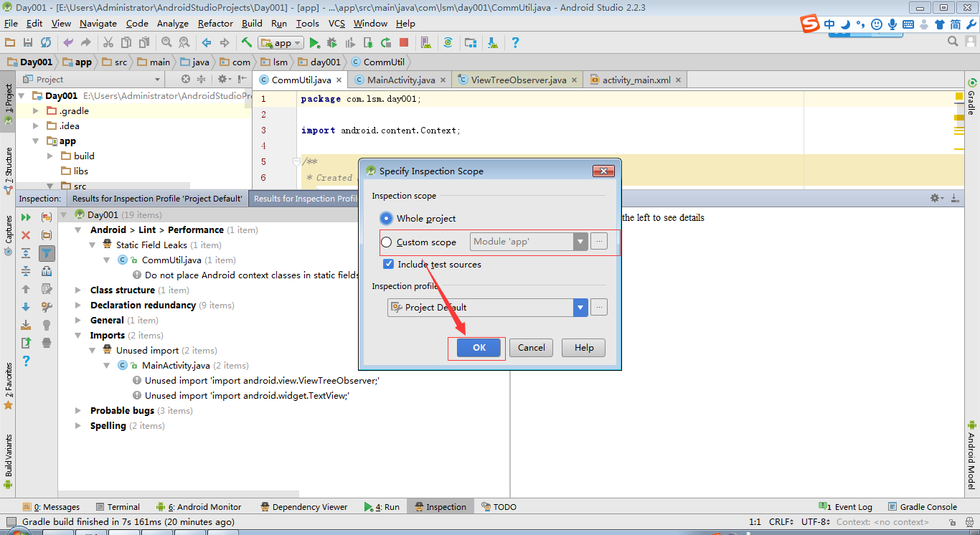
Task: Close inspection results with red X icon
Action: click(x=26, y=235)
